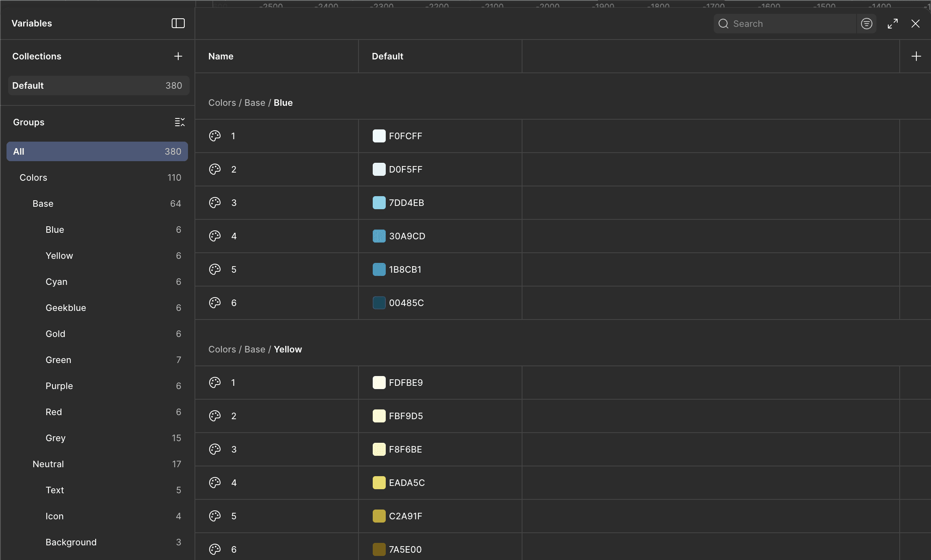Screen dimensions: 931x560
Task: Click the Default column header
Action: pyautogui.click(x=387, y=56)
